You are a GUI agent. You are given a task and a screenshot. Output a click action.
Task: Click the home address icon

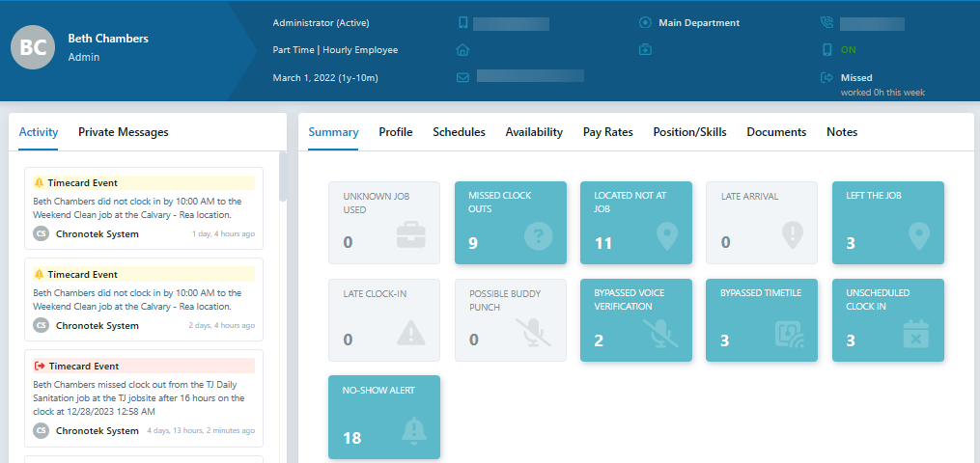(462, 50)
